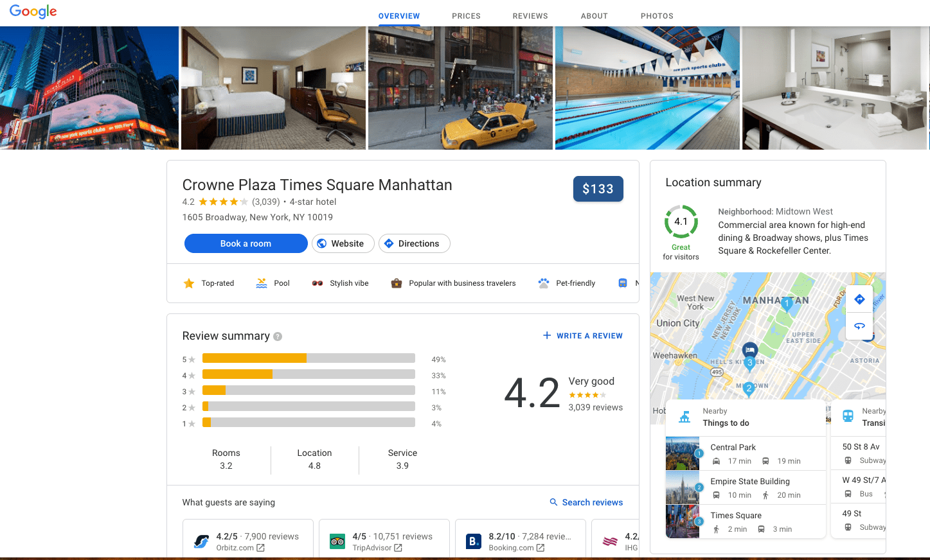Click the Service 3.9 rating
Viewport: 930px width, 560px height.
coord(402,459)
